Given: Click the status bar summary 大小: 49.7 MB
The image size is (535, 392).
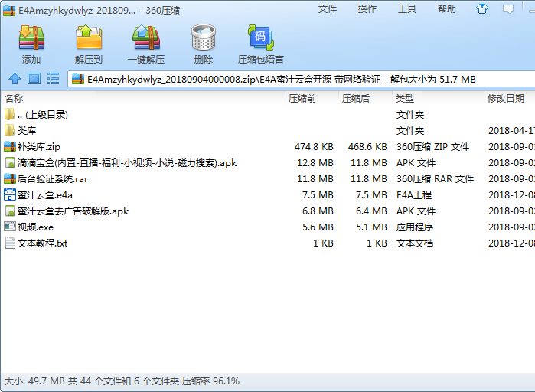Looking at the screenshot, I should point(122,381).
